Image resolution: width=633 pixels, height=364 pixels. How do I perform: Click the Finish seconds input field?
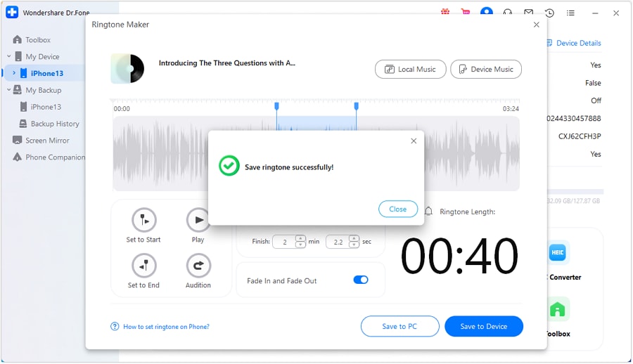click(x=338, y=242)
